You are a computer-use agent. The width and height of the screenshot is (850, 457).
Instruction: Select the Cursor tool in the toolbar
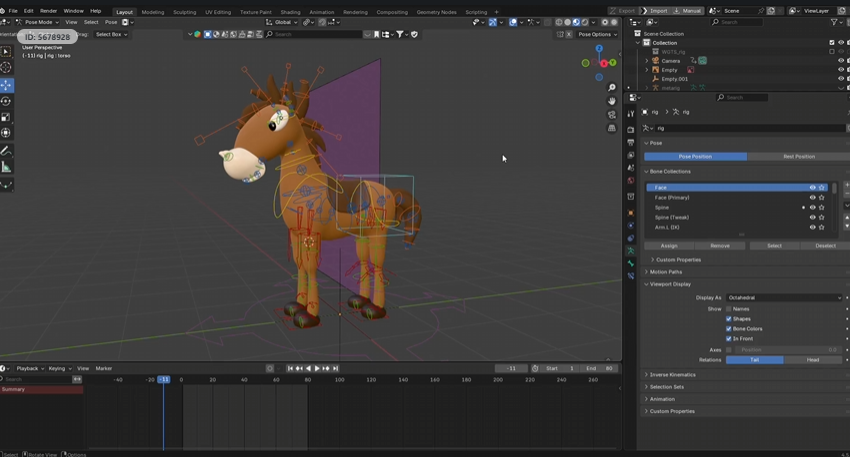6,68
